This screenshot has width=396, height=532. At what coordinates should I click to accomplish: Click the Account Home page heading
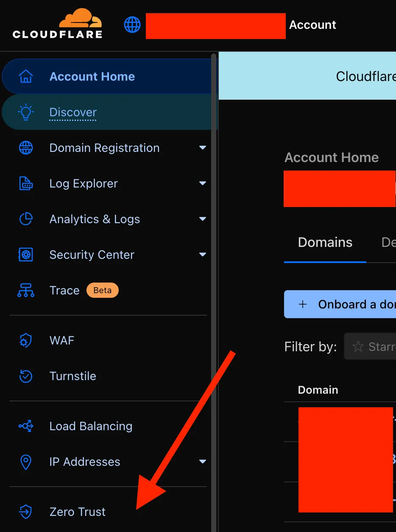pyautogui.click(x=332, y=157)
